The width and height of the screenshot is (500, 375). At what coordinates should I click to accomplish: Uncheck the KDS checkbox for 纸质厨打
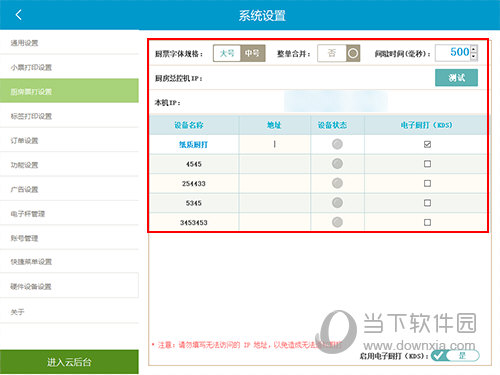427,144
